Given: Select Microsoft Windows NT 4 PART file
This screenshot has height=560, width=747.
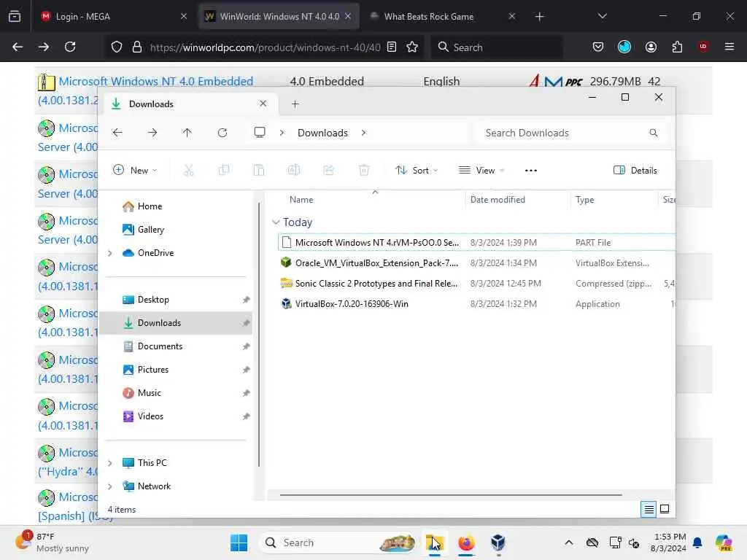Looking at the screenshot, I should pos(476,242).
